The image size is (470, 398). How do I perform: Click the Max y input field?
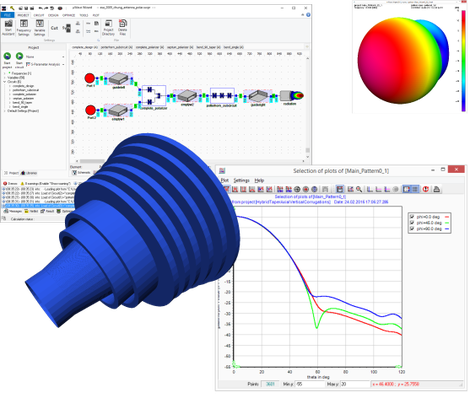click(x=355, y=384)
